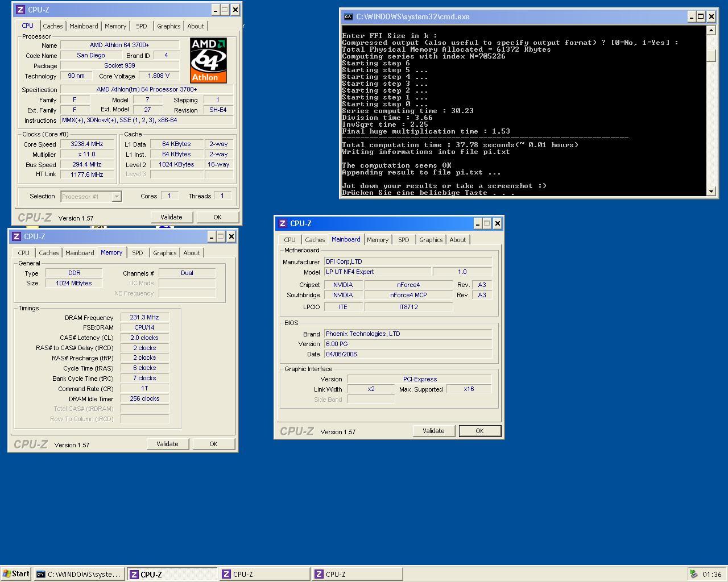Click the DRAM Frequency value 231.3 MHz
This screenshot has height=582, width=728.
pos(144,318)
